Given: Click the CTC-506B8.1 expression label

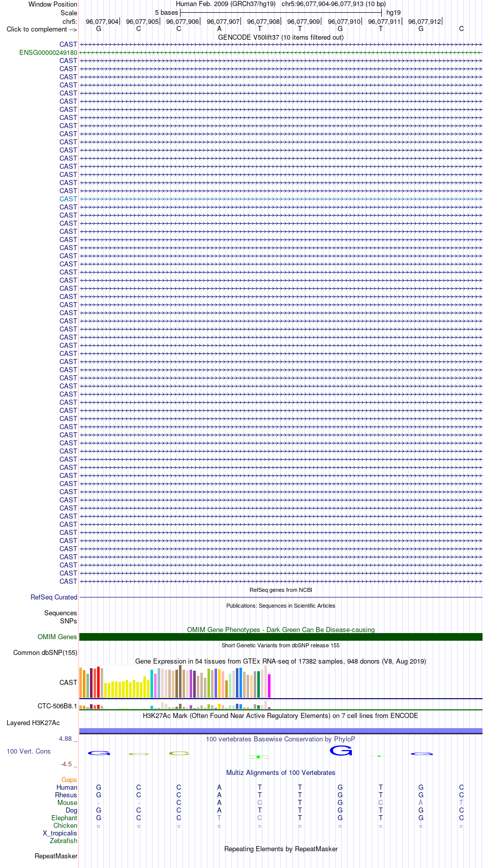Looking at the screenshot, I should [57, 706].
